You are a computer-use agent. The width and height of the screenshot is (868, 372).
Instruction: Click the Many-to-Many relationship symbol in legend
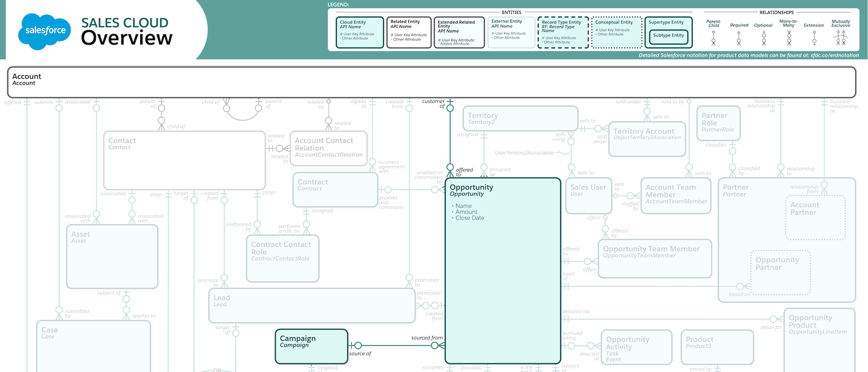pyautogui.click(x=789, y=39)
